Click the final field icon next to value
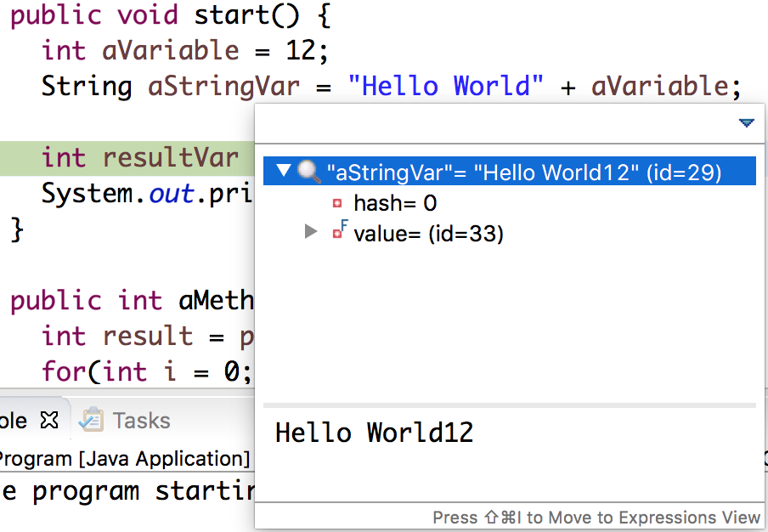 [339, 232]
